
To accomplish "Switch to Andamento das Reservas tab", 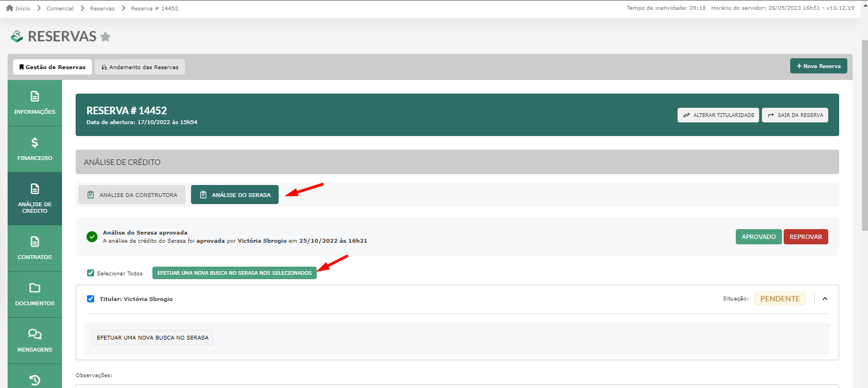I will [140, 67].
